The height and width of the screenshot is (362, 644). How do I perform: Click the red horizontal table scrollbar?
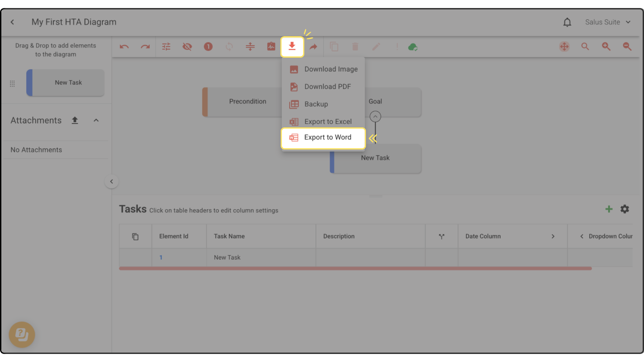click(x=355, y=268)
